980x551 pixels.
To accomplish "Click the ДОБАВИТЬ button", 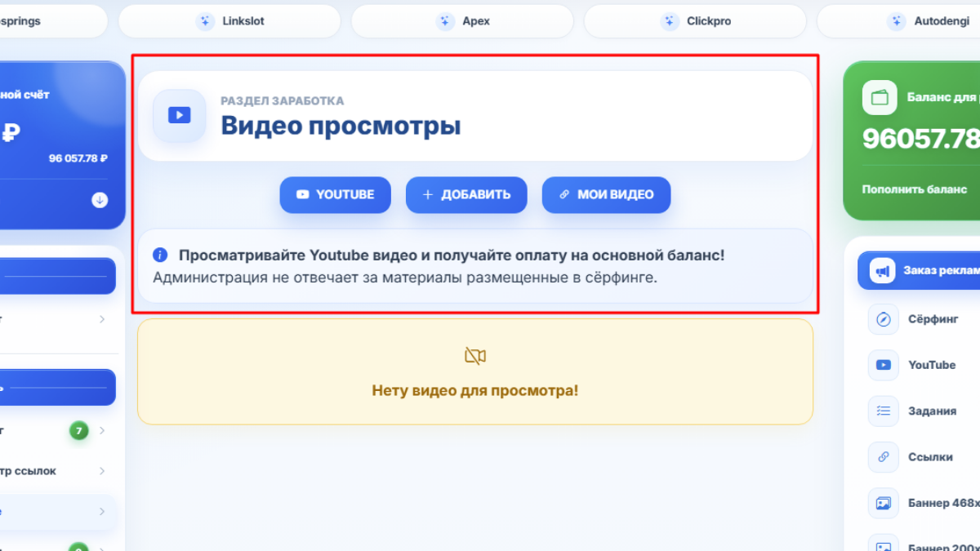I will 466,195.
